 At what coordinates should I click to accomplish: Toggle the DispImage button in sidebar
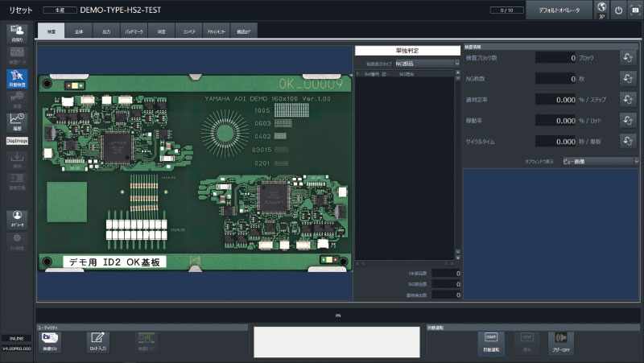click(x=17, y=140)
